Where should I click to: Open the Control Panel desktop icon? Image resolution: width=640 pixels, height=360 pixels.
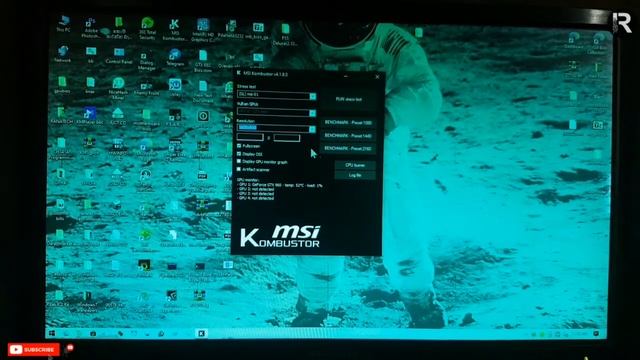click(119, 56)
